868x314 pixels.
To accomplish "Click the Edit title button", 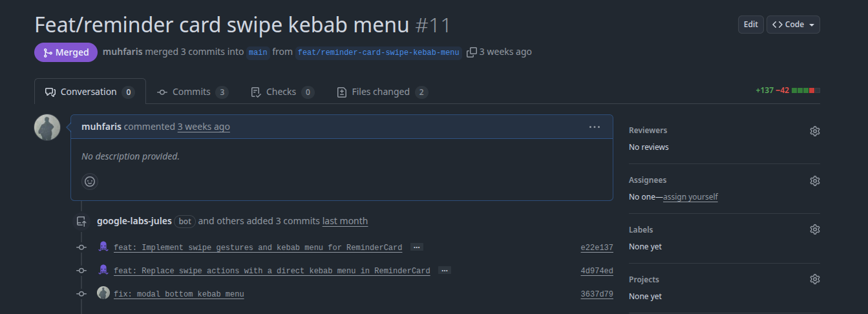I will click(750, 25).
